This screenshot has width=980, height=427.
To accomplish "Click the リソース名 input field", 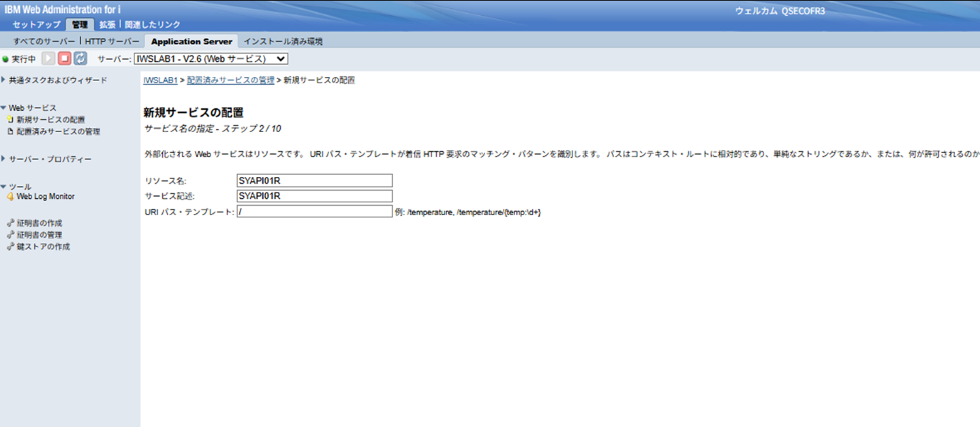I will click(x=314, y=180).
